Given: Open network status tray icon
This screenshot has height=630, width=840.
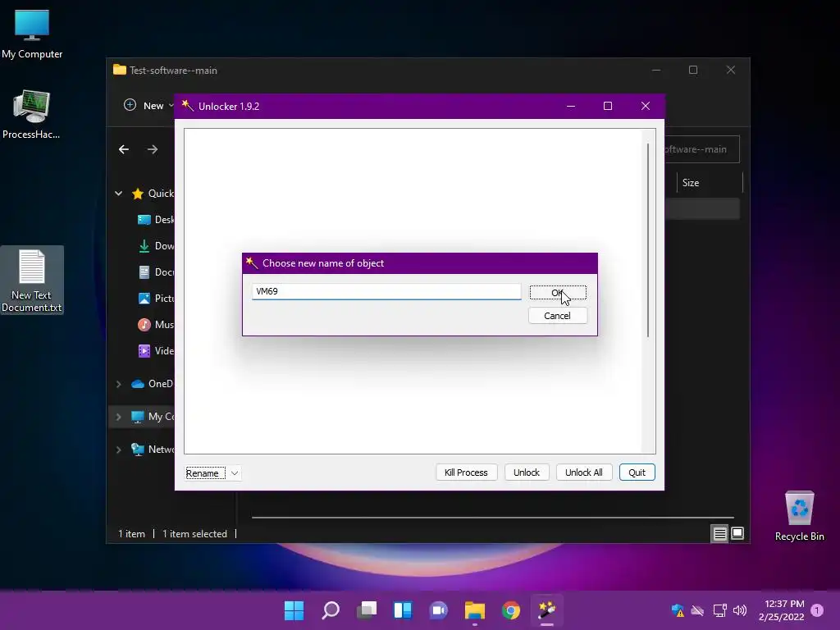Looking at the screenshot, I should (720, 610).
